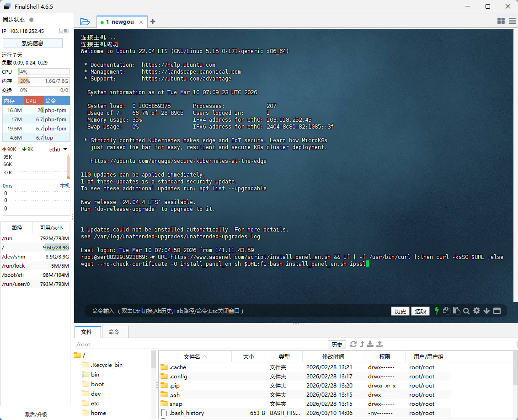The width and height of the screenshot is (518, 420).
Task: Click the scroll-to-bottom arrow icon
Action: 486,311
